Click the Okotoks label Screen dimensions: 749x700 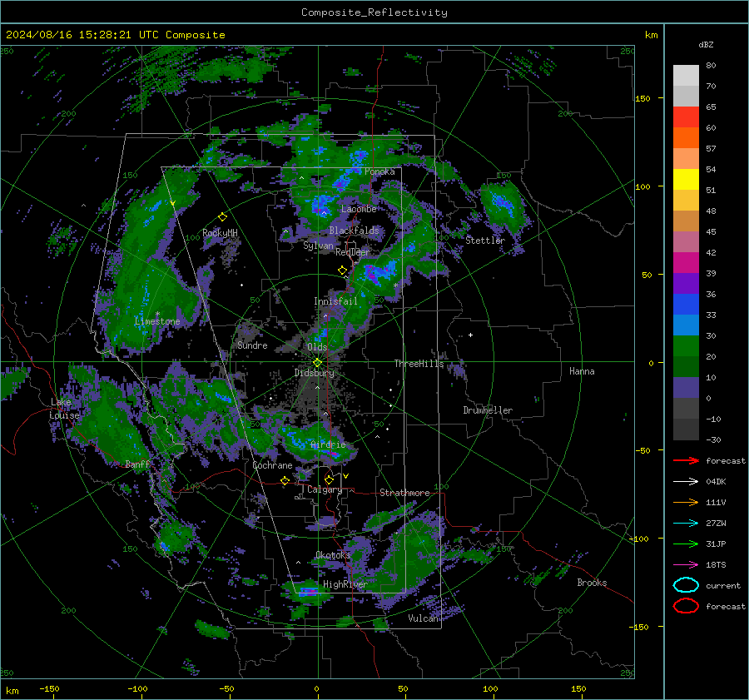tap(333, 555)
